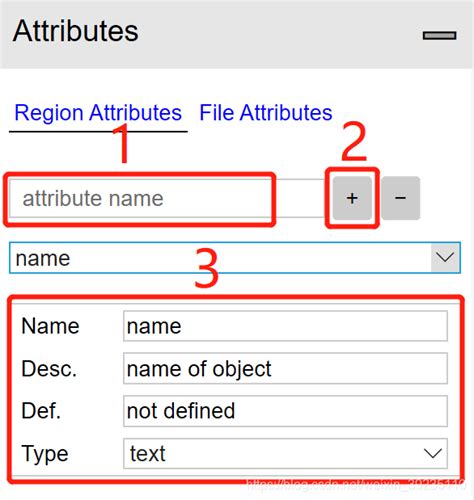Collapse the Attributes panel using the bar icon
The image size is (474, 500).
pos(439,35)
